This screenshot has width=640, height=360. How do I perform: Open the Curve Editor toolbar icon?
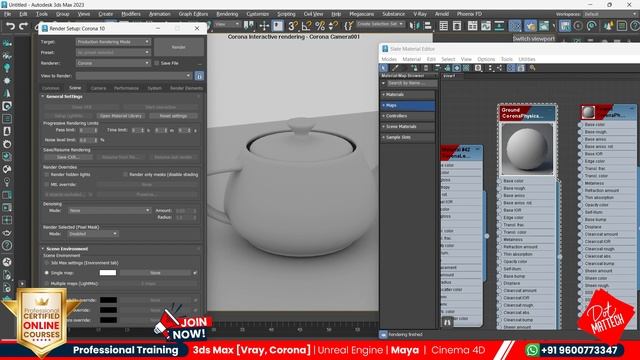pos(486,26)
